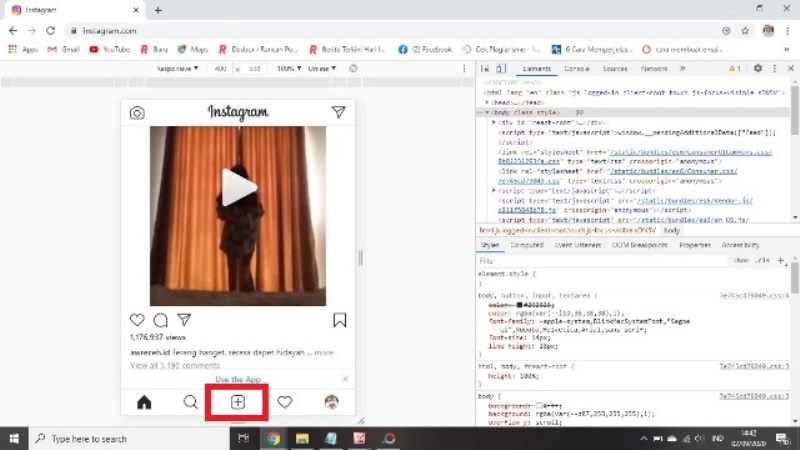Viewport: 800px width, 450px height.
Task: Switch to the Console tab
Action: pyautogui.click(x=577, y=68)
